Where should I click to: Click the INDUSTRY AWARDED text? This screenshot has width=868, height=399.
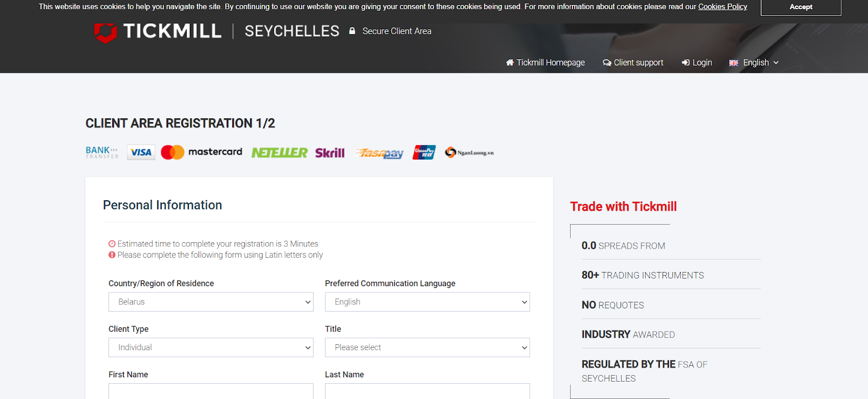[628, 334]
